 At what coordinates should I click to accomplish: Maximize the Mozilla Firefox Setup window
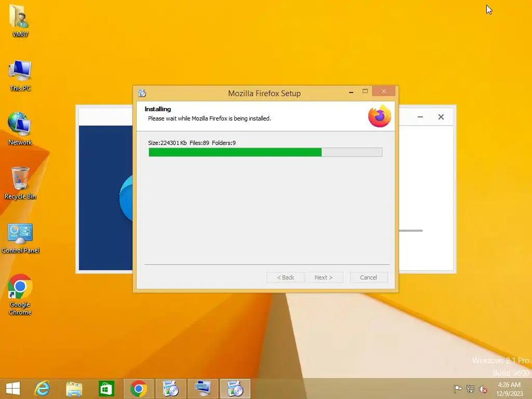365,91
